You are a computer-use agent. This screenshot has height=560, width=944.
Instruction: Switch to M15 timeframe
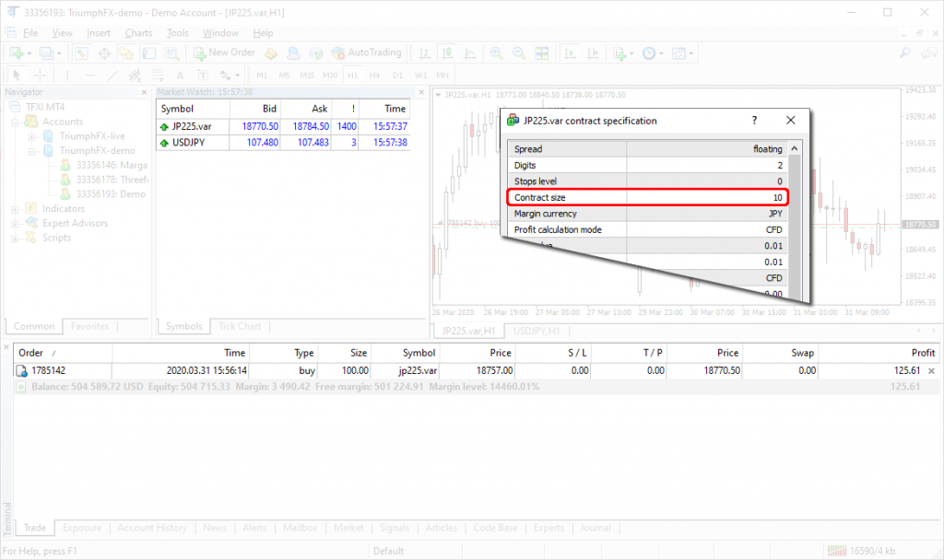click(x=307, y=76)
